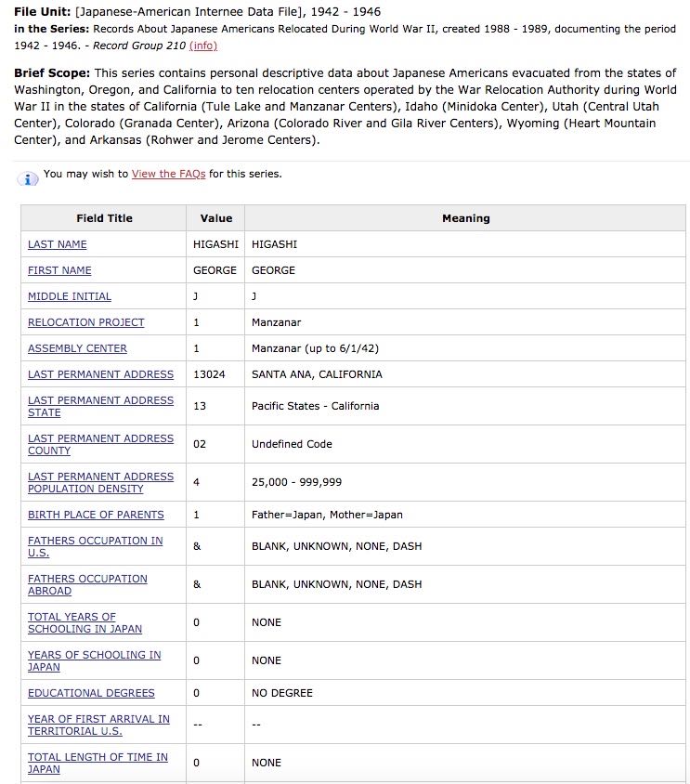Open the LAST NAME field definition
Image resolution: width=690 pixels, height=784 pixels.
(57, 244)
